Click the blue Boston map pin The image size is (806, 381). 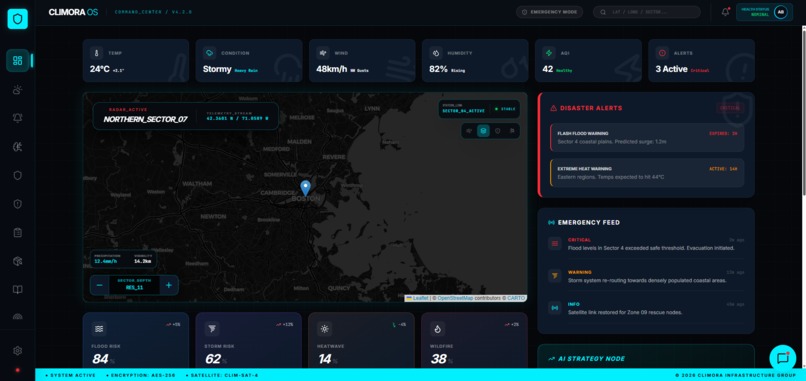coord(305,188)
